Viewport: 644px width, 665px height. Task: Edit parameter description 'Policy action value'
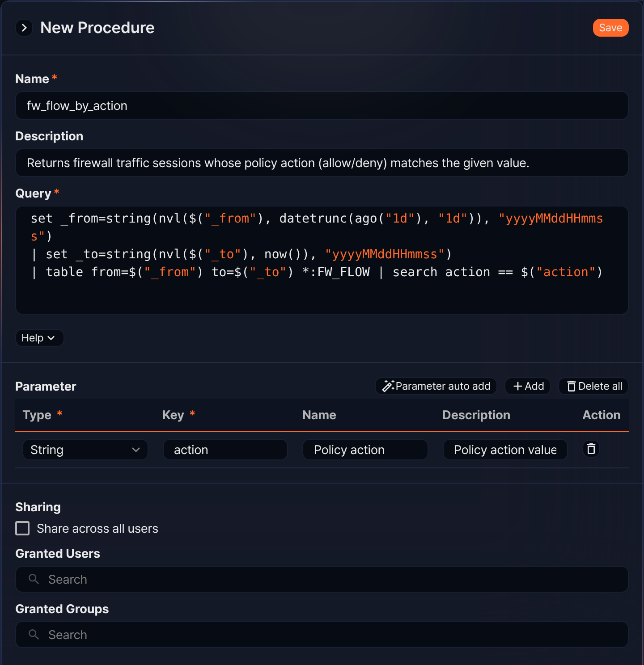click(505, 450)
